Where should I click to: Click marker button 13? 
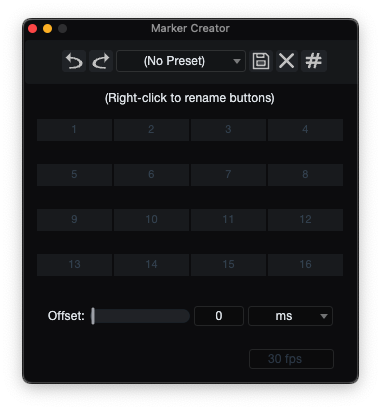point(74,265)
